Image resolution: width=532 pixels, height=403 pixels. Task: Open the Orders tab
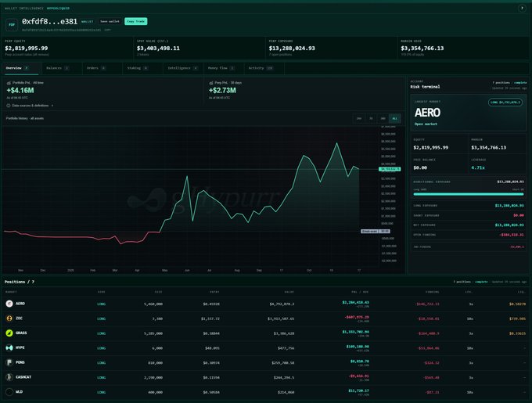point(102,68)
